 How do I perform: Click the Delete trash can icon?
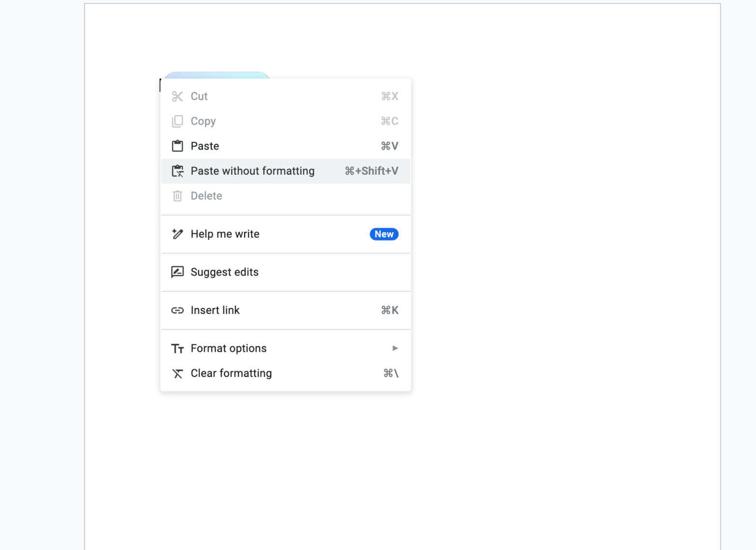(x=177, y=196)
